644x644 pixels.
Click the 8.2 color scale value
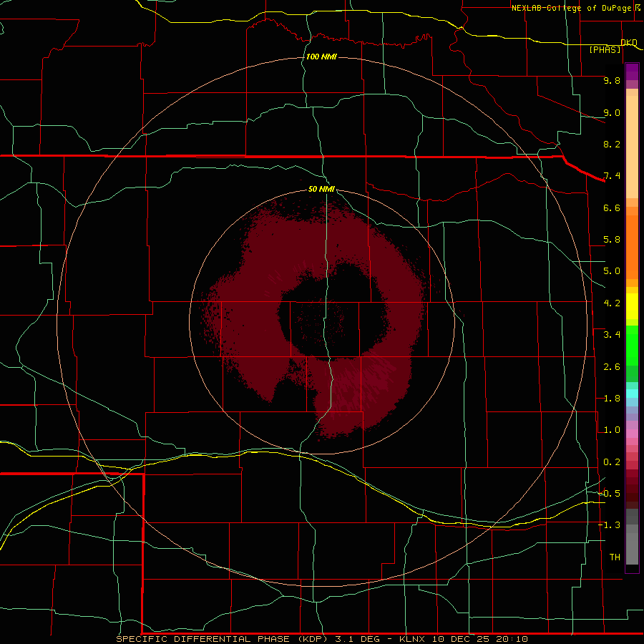[x=612, y=144]
